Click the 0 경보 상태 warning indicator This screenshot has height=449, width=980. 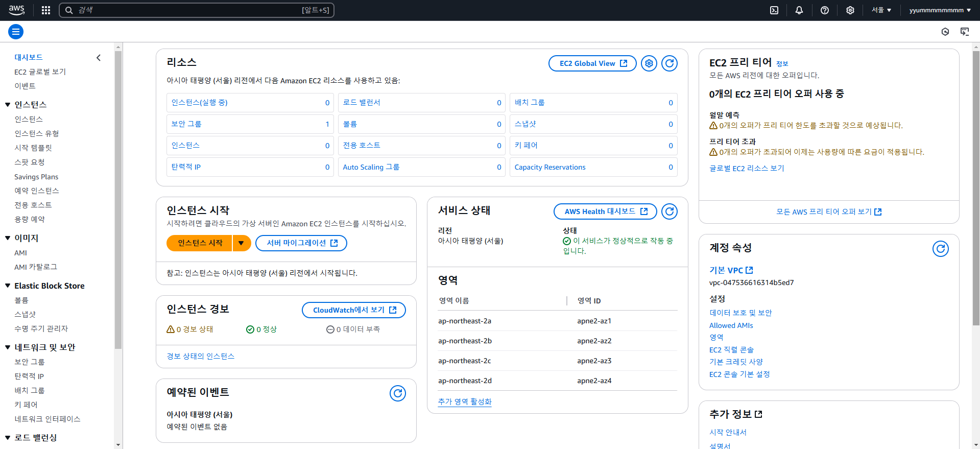click(190, 329)
